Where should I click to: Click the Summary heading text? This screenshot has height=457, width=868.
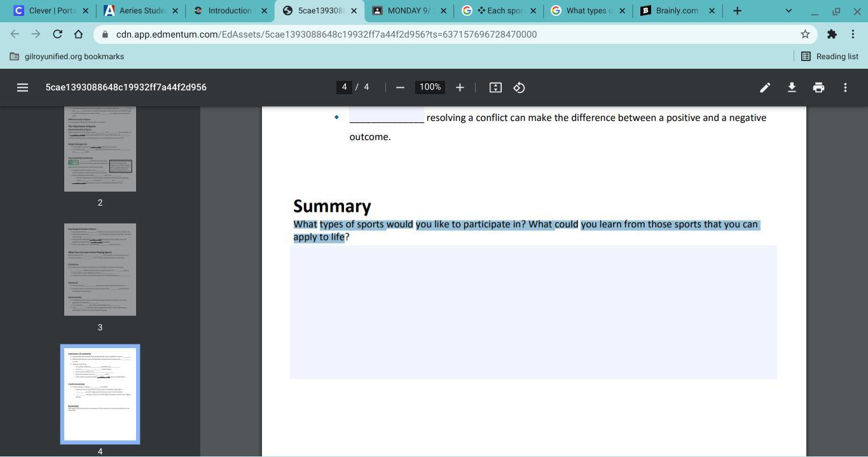point(332,206)
